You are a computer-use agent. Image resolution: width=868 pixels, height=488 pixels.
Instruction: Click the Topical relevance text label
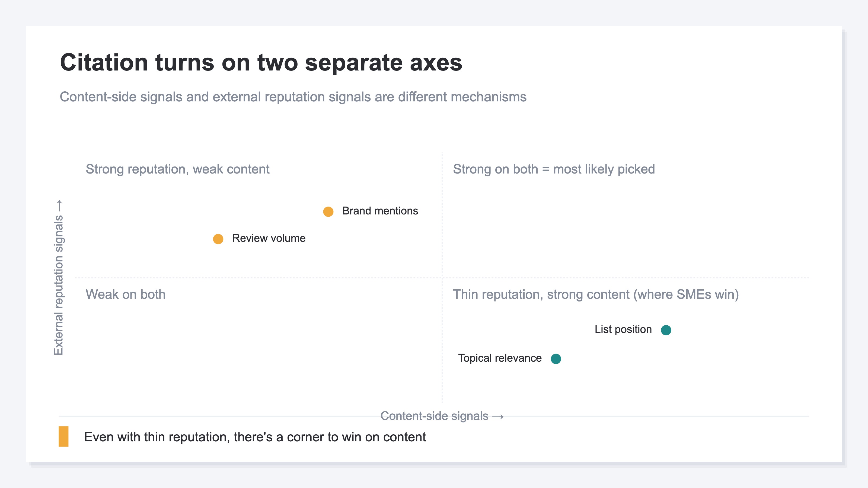coord(500,358)
